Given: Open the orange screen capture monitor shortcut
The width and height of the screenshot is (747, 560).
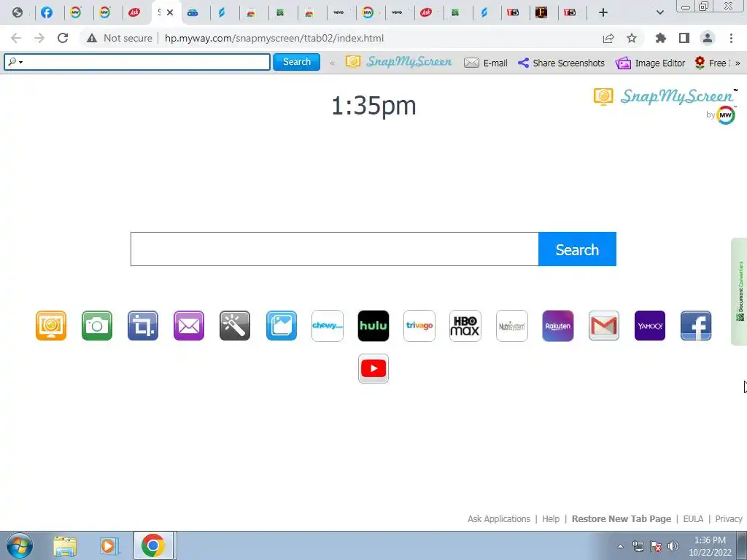Looking at the screenshot, I should point(51,326).
